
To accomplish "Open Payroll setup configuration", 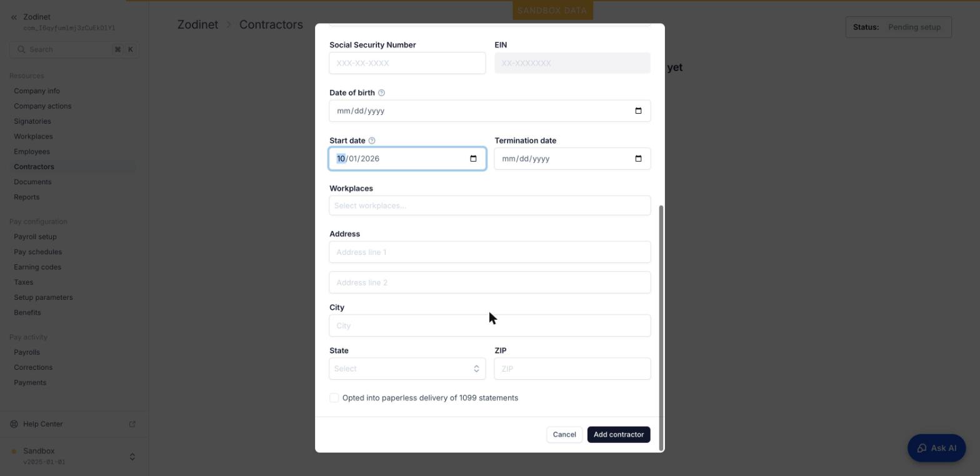I will tap(35, 237).
